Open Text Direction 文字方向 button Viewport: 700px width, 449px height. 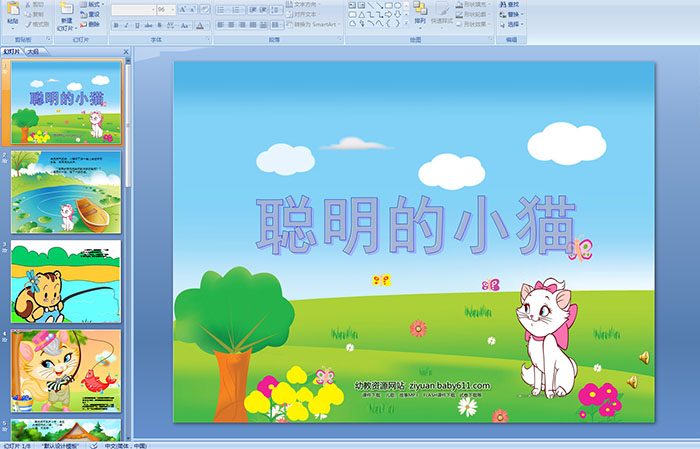(x=303, y=4)
